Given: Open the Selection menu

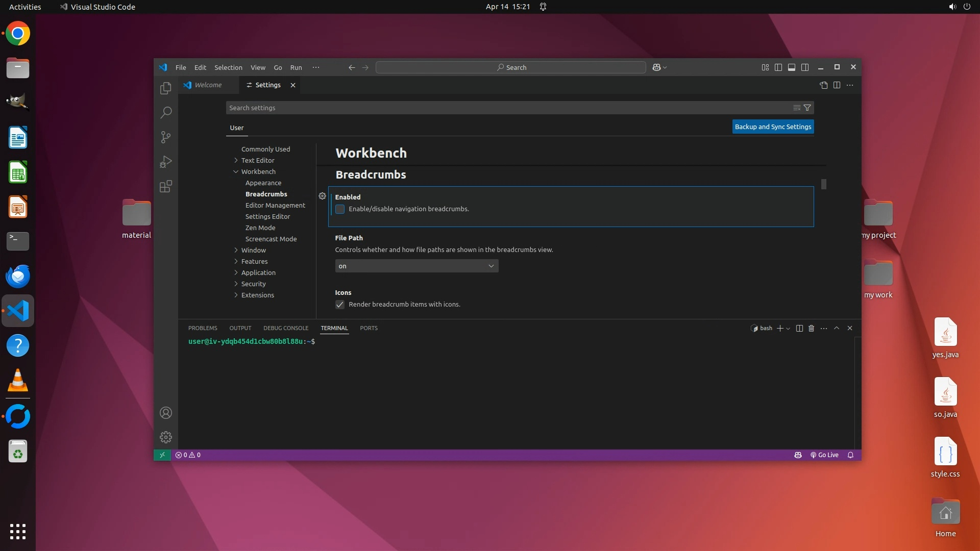Looking at the screenshot, I should (x=228, y=67).
